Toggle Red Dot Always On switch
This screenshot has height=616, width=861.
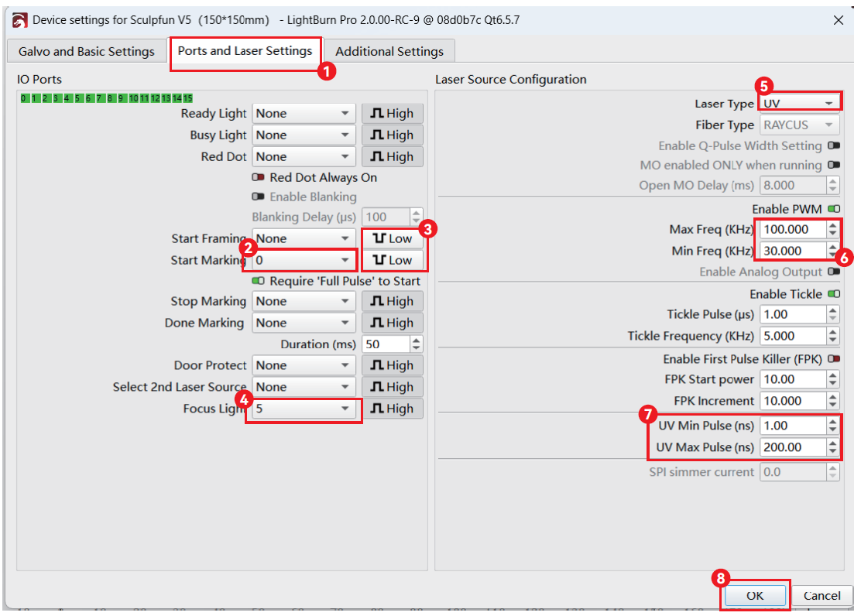point(258,178)
